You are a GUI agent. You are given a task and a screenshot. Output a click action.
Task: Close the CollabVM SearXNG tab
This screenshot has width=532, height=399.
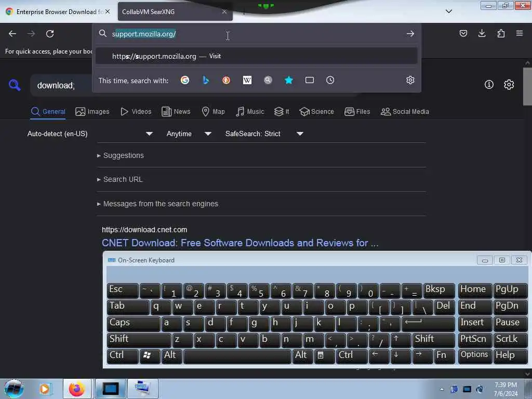pyautogui.click(x=224, y=11)
